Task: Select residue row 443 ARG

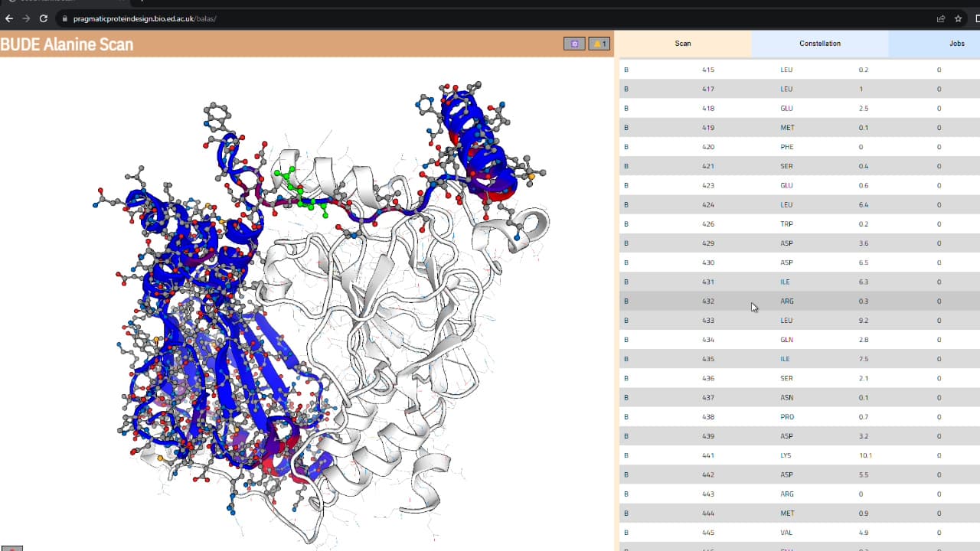Action: [799, 494]
